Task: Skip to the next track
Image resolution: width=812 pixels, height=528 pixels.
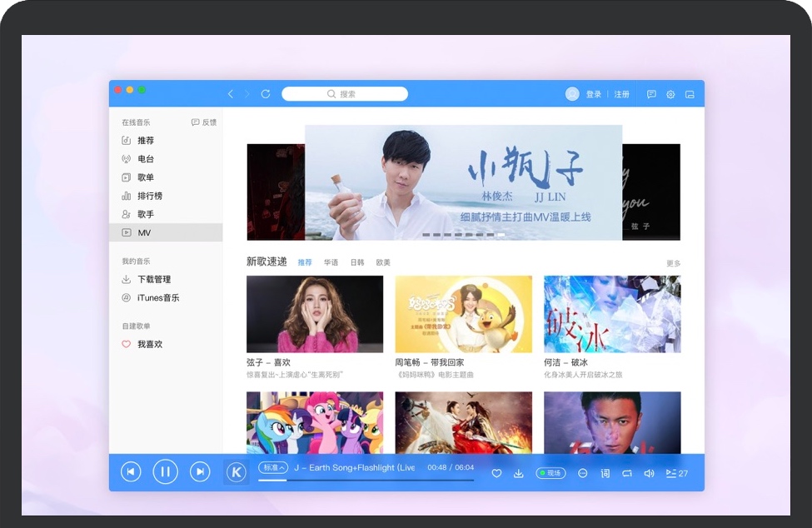Action: point(200,472)
